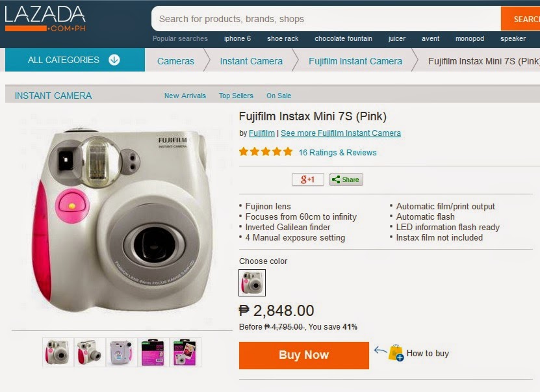Viewport: 540px width, 392px height.
Task: Select the first front-view camera thumbnail
Action: 58,352
